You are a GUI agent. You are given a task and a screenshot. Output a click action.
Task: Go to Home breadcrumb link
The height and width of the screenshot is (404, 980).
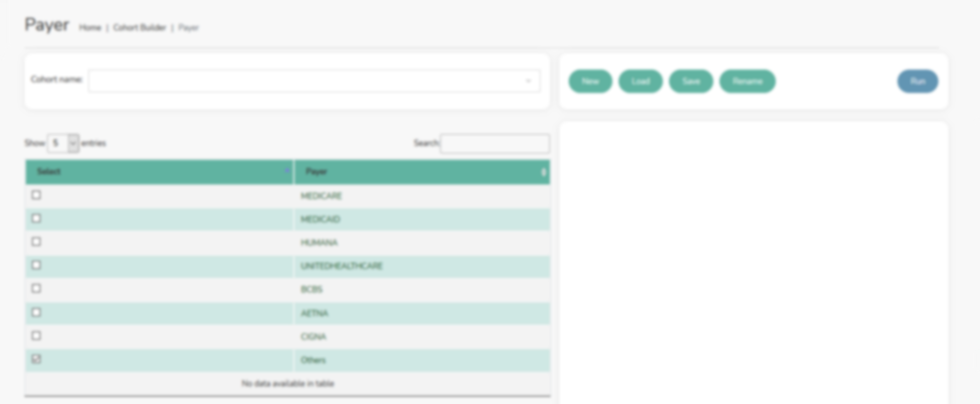coord(90,28)
